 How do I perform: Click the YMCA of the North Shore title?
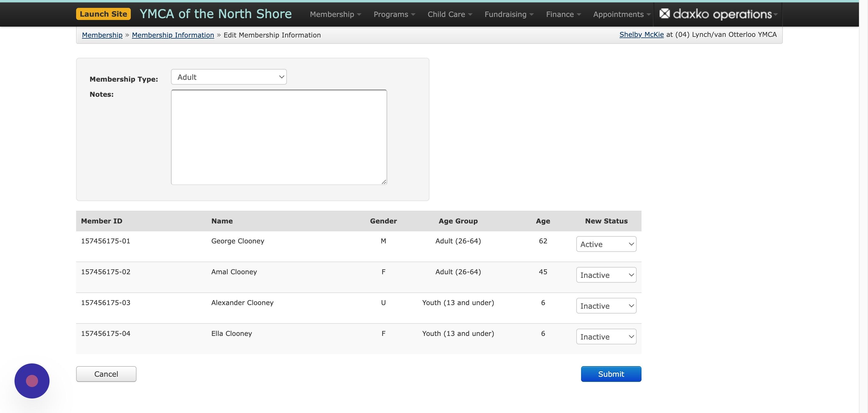pos(216,14)
